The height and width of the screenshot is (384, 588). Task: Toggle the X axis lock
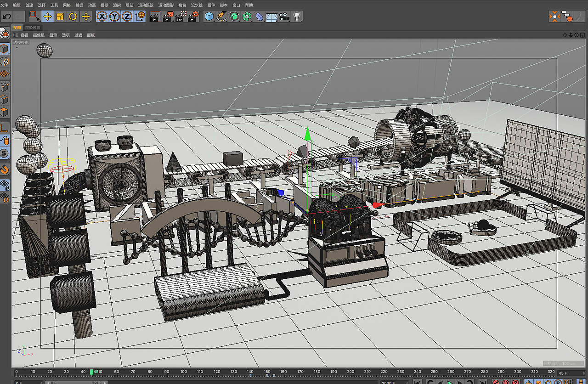102,17
